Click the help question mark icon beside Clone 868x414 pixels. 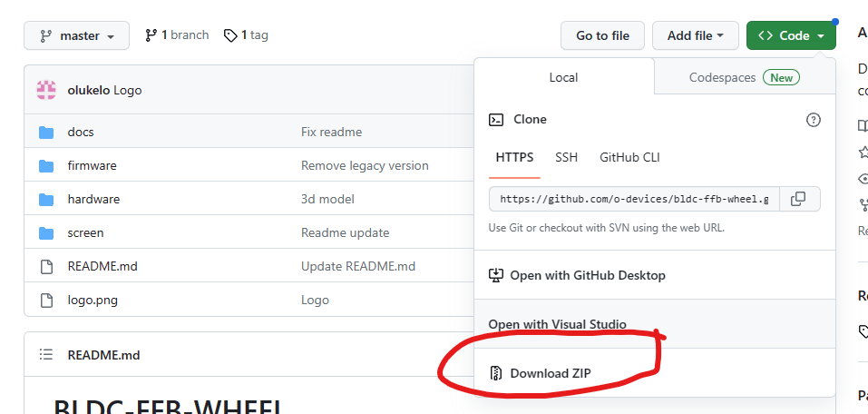[813, 119]
